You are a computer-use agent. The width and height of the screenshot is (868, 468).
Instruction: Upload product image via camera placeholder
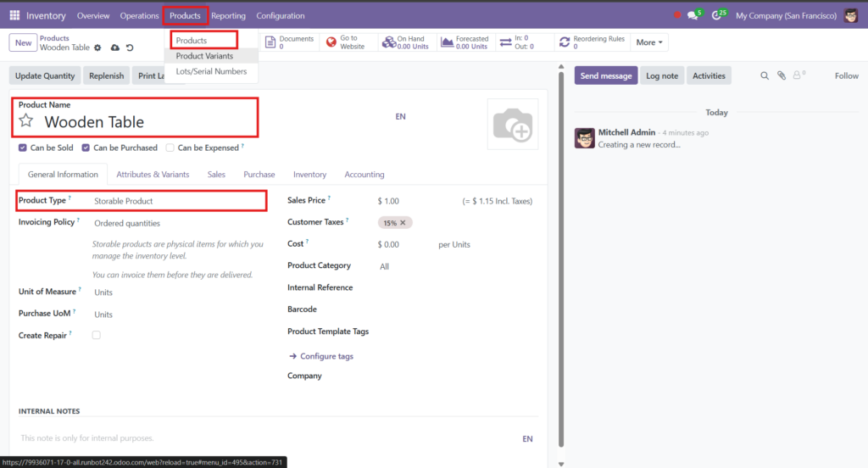pos(513,124)
